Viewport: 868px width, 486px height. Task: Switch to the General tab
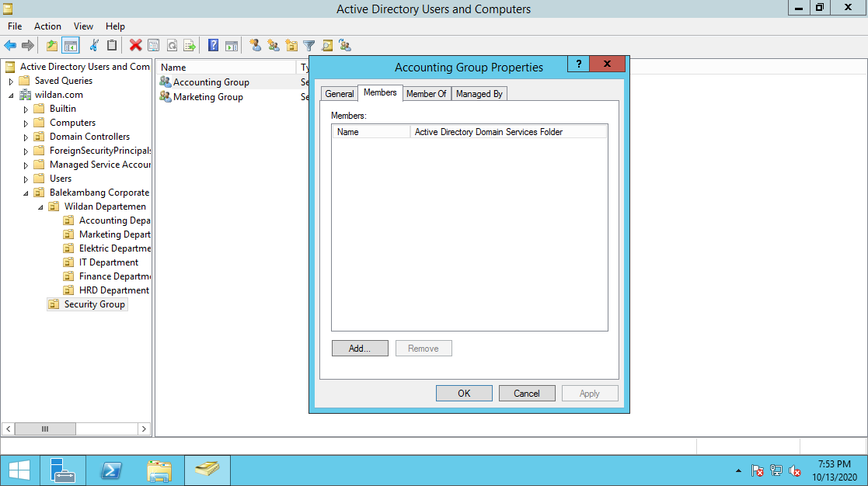[339, 93]
